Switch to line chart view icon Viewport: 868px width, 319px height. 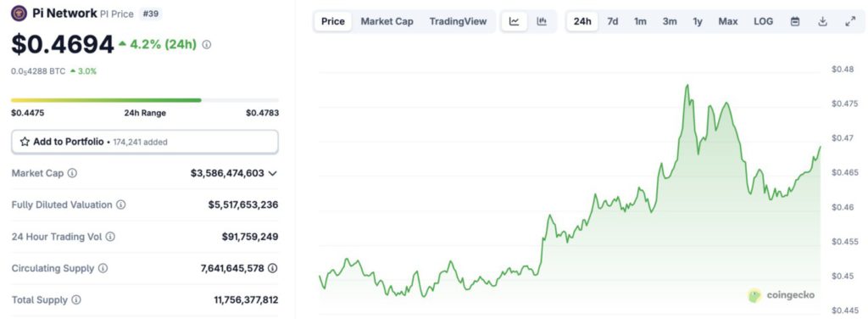coord(515,21)
